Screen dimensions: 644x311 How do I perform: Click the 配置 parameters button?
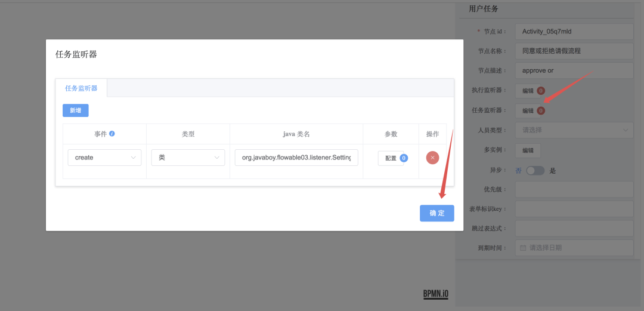(391, 158)
